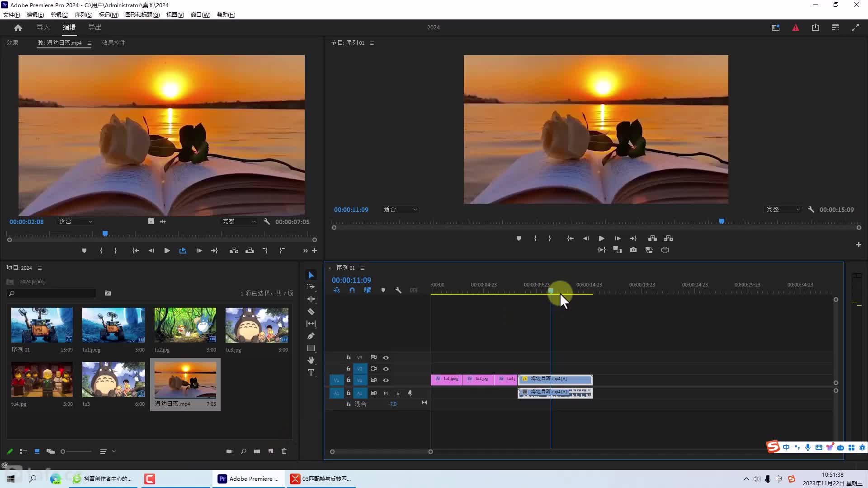The width and height of the screenshot is (868, 488).
Task: Switch to the 导出 workspace tab
Action: [95, 27]
